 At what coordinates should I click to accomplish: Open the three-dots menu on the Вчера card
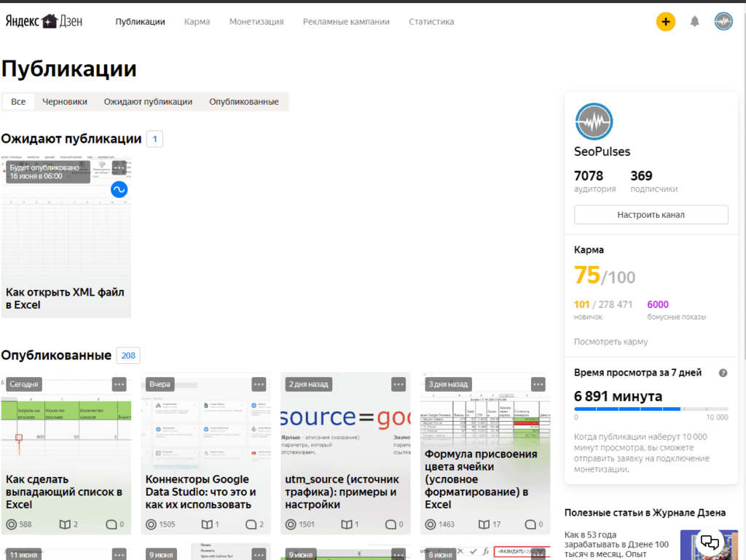point(259,384)
